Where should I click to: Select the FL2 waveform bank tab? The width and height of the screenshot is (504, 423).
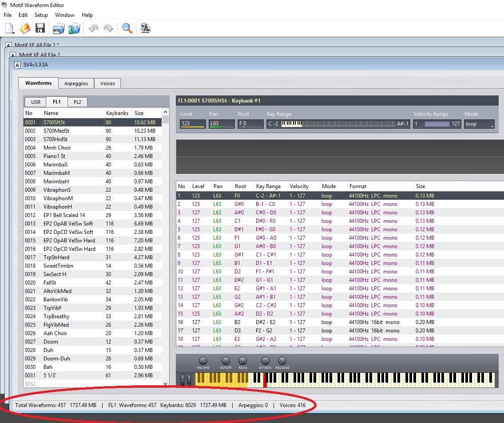pyautogui.click(x=77, y=102)
